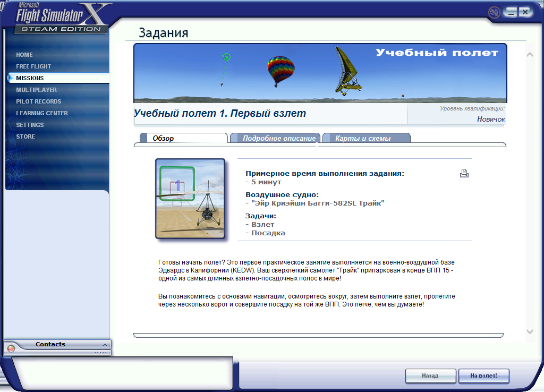
Task: Visit the STORE section
Action: pos(25,137)
